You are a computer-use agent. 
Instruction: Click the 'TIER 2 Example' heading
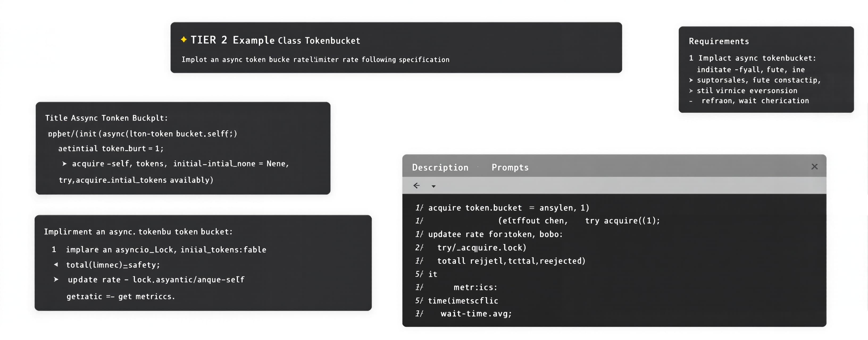232,40
